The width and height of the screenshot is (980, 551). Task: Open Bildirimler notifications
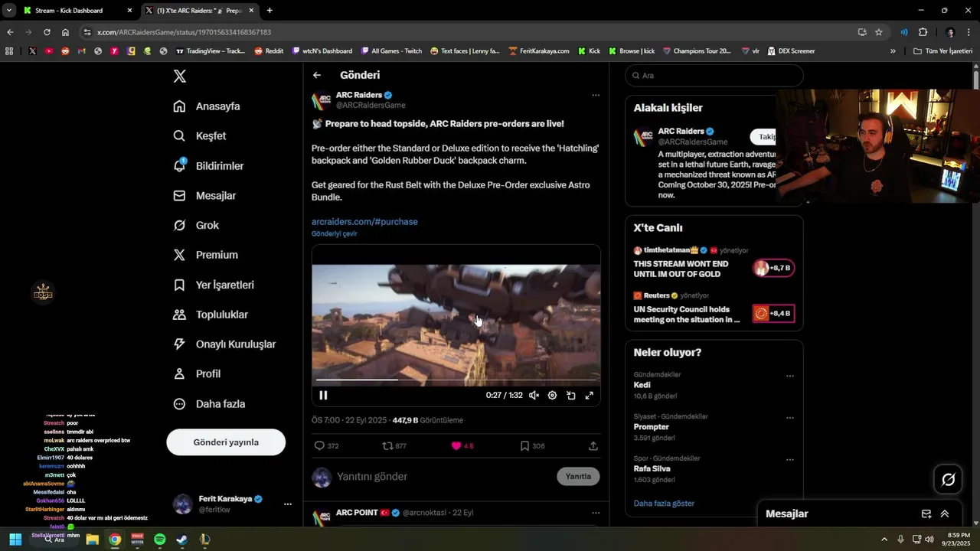(x=208, y=166)
